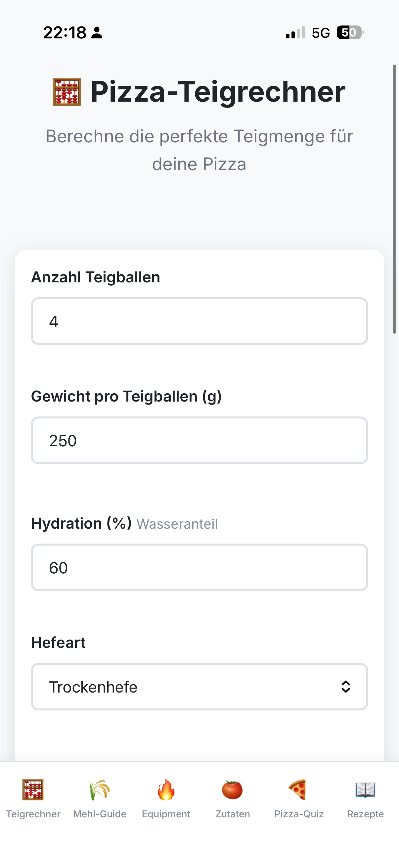The image size is (399, 868).
Task: Click the up-down chevron in Hefeart selector
Action: coord(346,687)
